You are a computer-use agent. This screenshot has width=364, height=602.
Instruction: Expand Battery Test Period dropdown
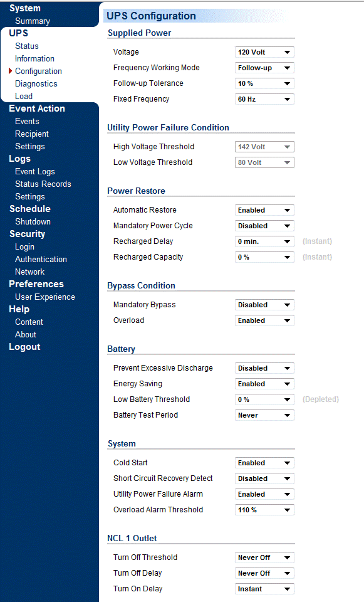pos(264,415)
